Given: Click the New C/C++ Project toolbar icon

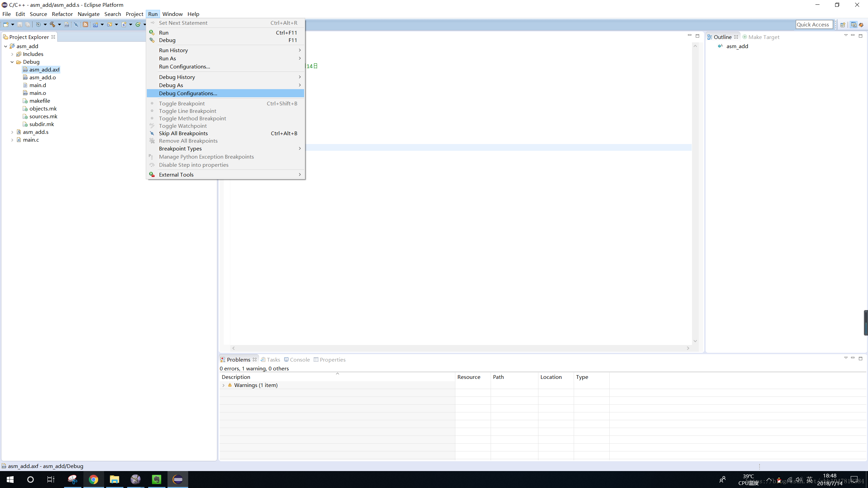Looking at the screenshot, I should [x=96, y=24].
